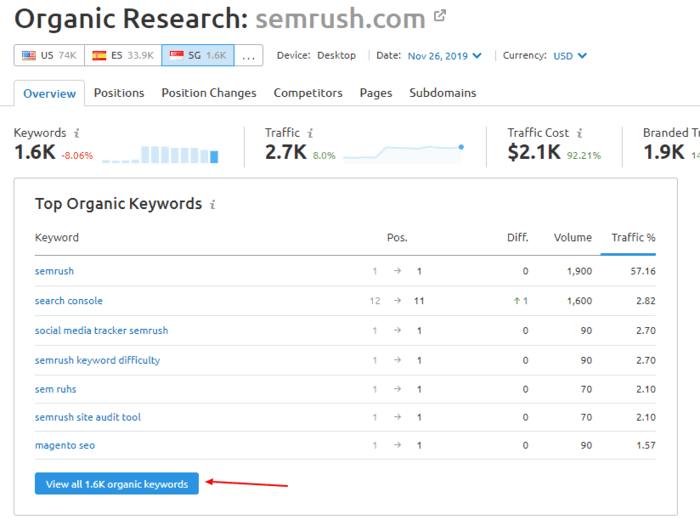Click the 1.57 traffic percent cell
Image resolution: width=700 pixels, height=520 pixels.
646,445
